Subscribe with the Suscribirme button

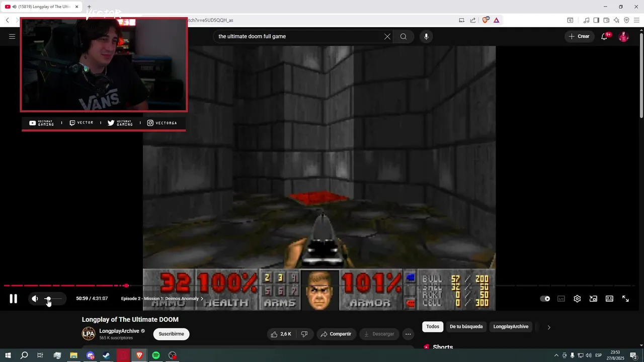click(x=171, y=334)
